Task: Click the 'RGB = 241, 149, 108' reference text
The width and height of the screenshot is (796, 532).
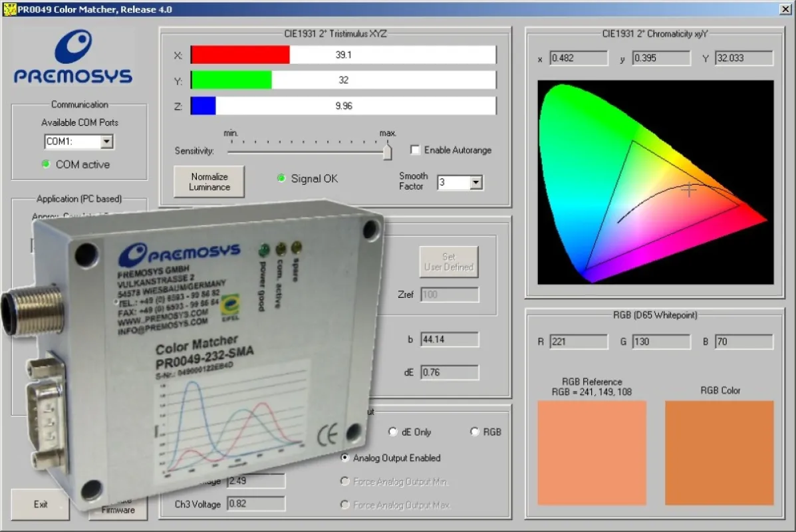Action: coord(592,392)
